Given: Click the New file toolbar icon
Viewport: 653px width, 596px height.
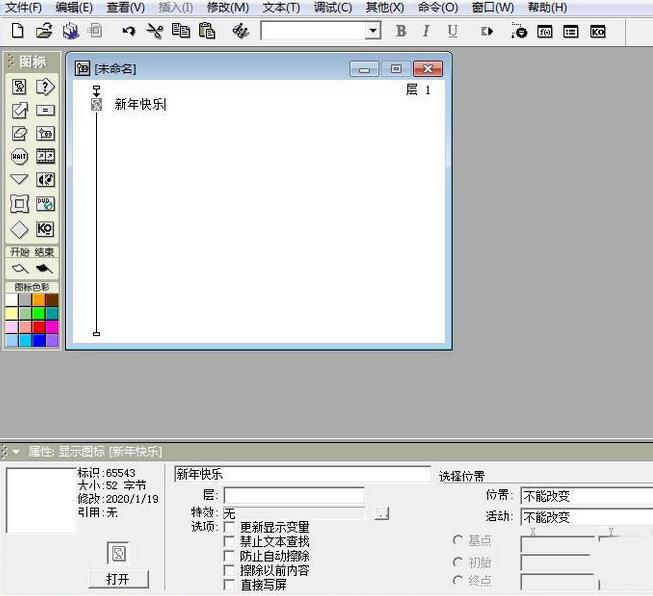Looking at the screenshot, I should [x=17, y=31].
